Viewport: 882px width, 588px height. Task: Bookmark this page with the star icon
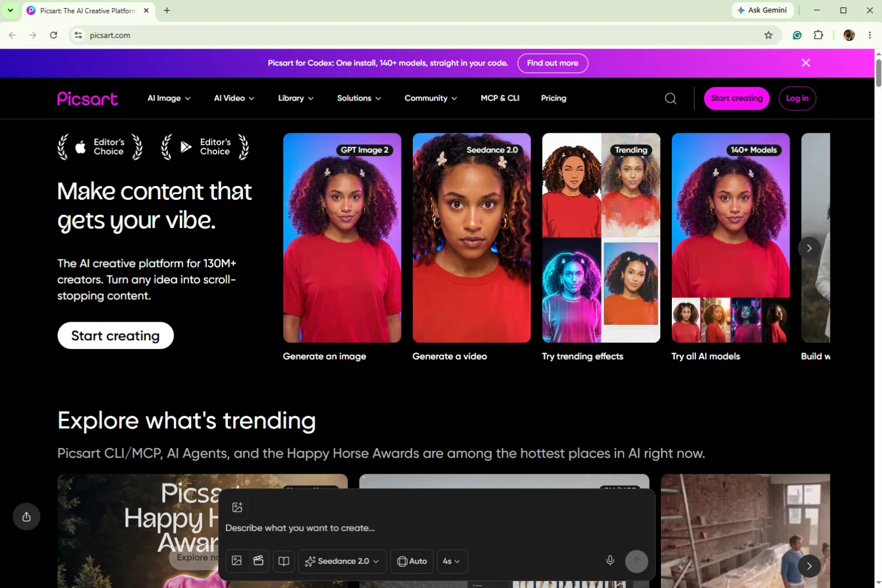(x=768, y=35)
